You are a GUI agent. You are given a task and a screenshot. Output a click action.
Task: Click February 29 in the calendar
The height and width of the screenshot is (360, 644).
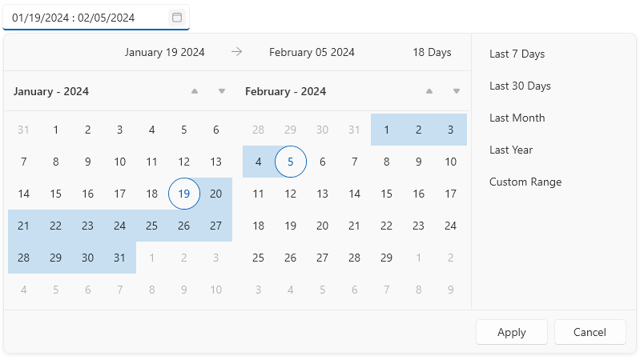[387, 258]
